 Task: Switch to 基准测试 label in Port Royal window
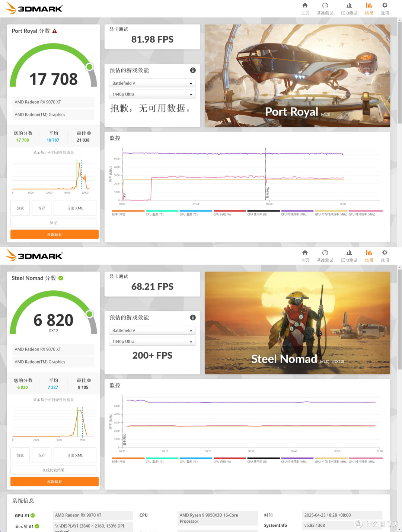coord(325,13)
